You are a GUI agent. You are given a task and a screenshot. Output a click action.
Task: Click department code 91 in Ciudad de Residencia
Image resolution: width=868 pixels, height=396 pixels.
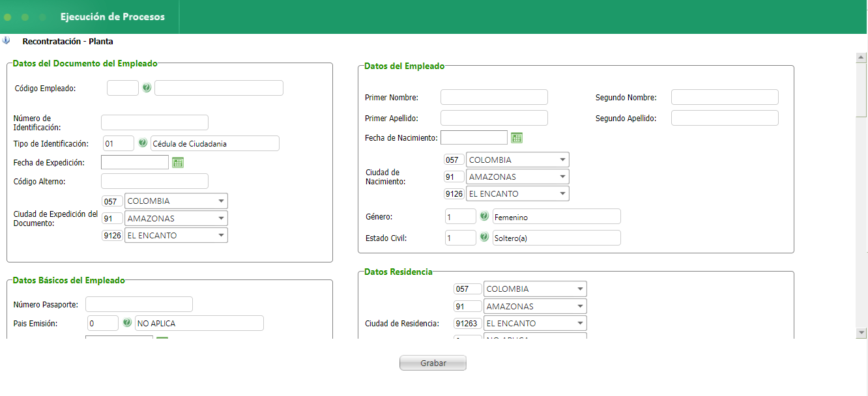pyautogui.click(x=468, y=306)
